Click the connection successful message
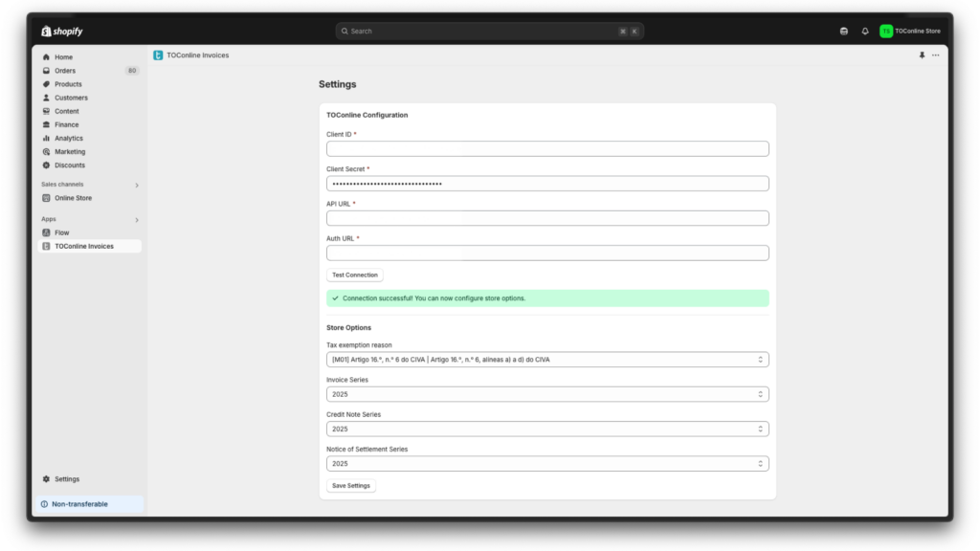This screenshot has height=551, width=980. point(547,298)
